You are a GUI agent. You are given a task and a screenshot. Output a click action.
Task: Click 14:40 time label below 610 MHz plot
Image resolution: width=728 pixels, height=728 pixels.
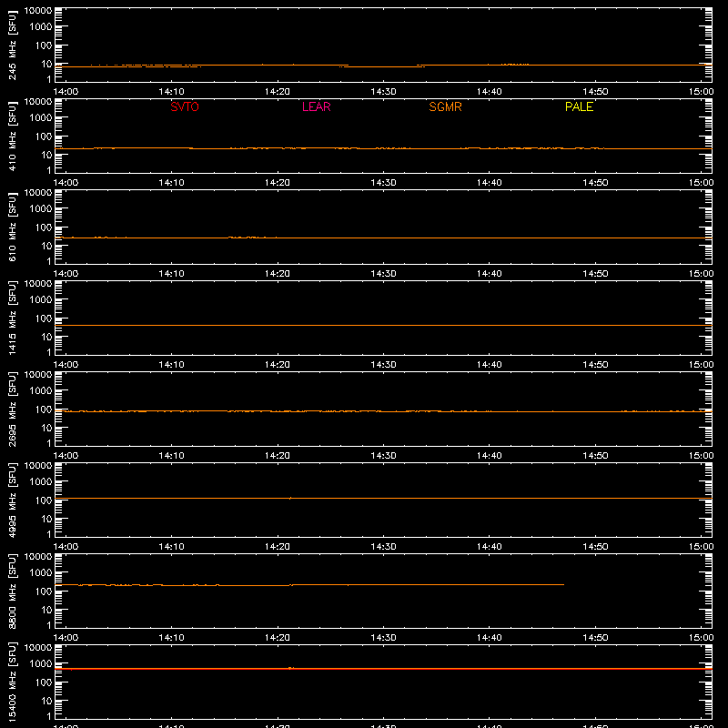pyautogui.click(x=489, y=274)
